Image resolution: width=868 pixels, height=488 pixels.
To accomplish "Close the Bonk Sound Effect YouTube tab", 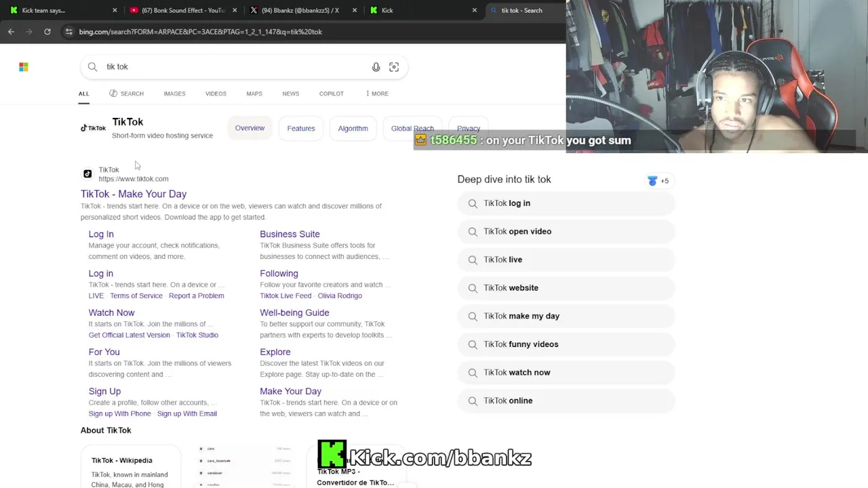I will coord(235,10).
